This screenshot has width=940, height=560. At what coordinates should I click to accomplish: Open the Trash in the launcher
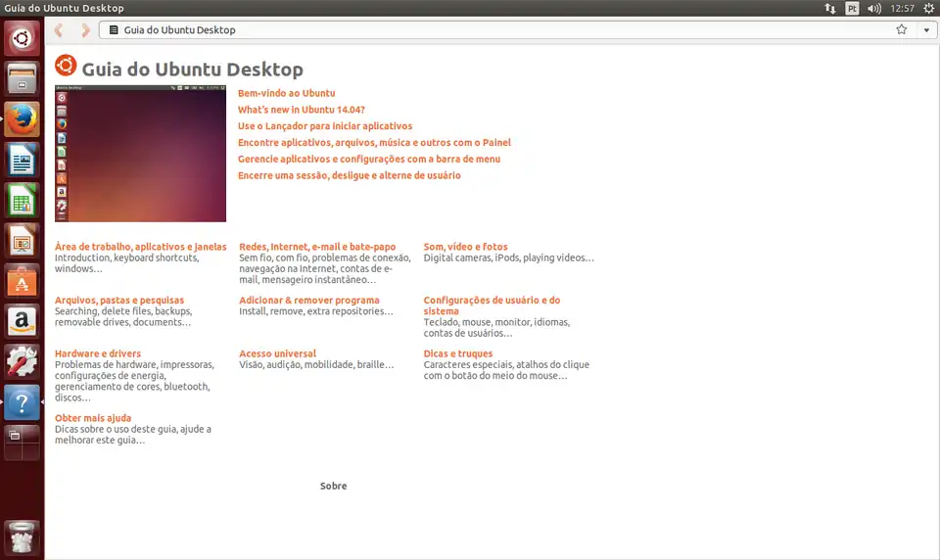[22, 537]
